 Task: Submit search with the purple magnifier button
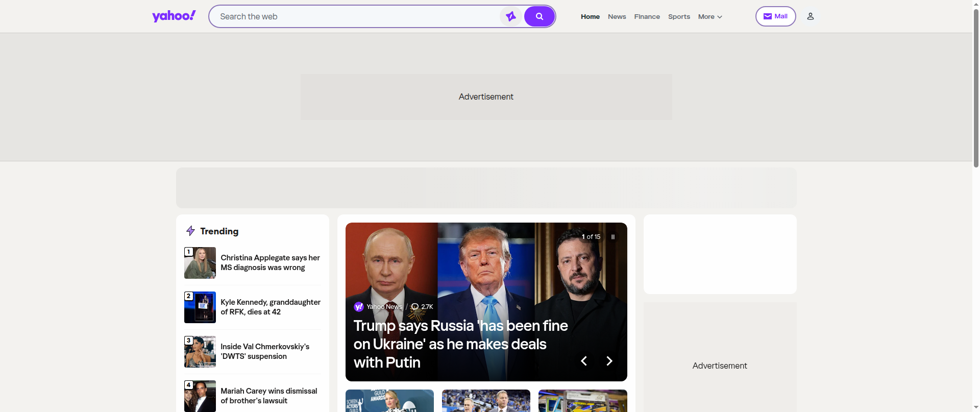[x=539, y=16]
